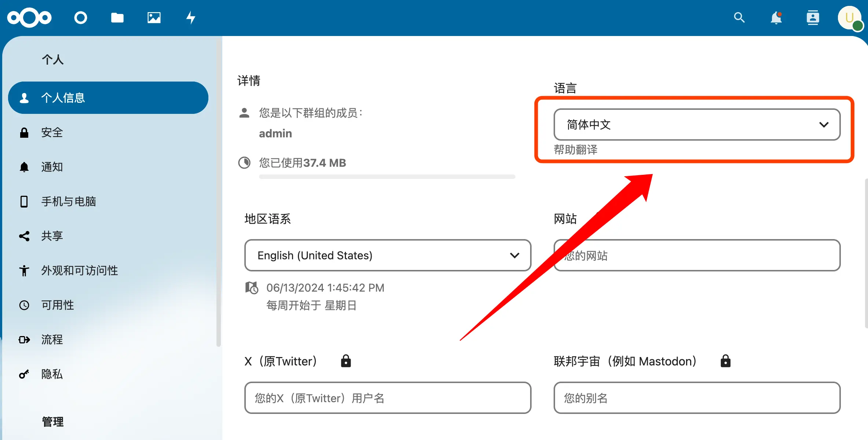The image size is (868, 440).
Task: Open the Files folder icon
Action: (117, 18)
